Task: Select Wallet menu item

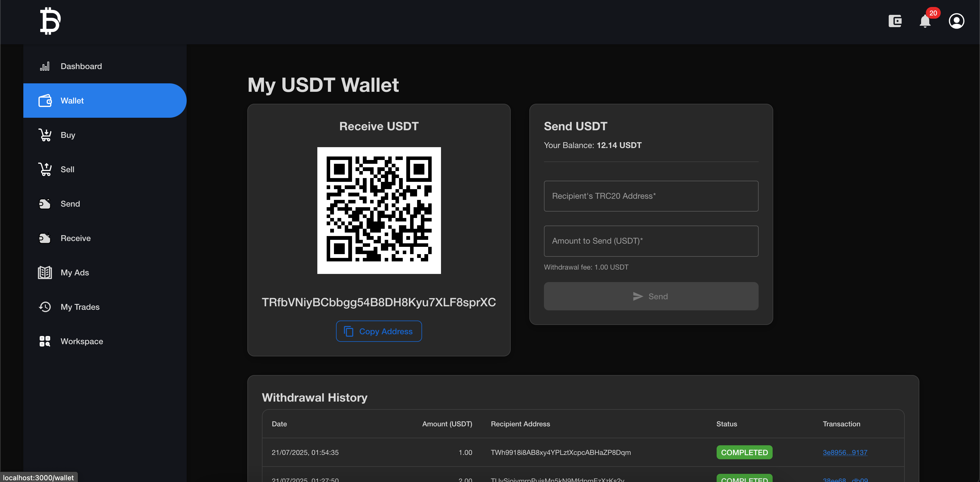Action: 105,100
